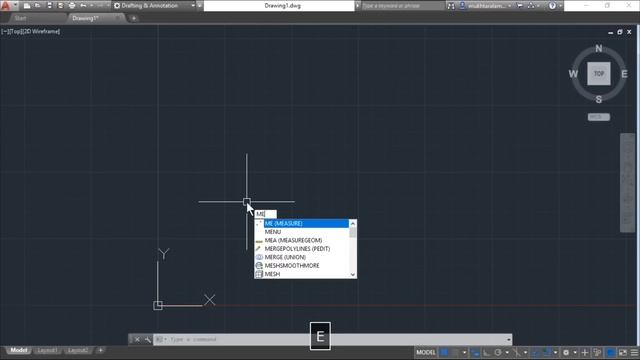Screen dimensions: 640x360
Task: Open the object snap settings dropdown arrow
Action: pos(555,352)
